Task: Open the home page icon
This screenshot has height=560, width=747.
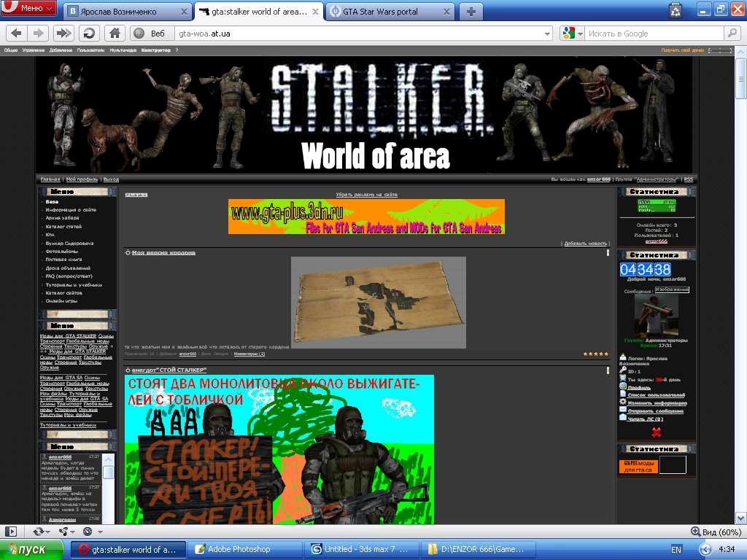Action: 115,34
